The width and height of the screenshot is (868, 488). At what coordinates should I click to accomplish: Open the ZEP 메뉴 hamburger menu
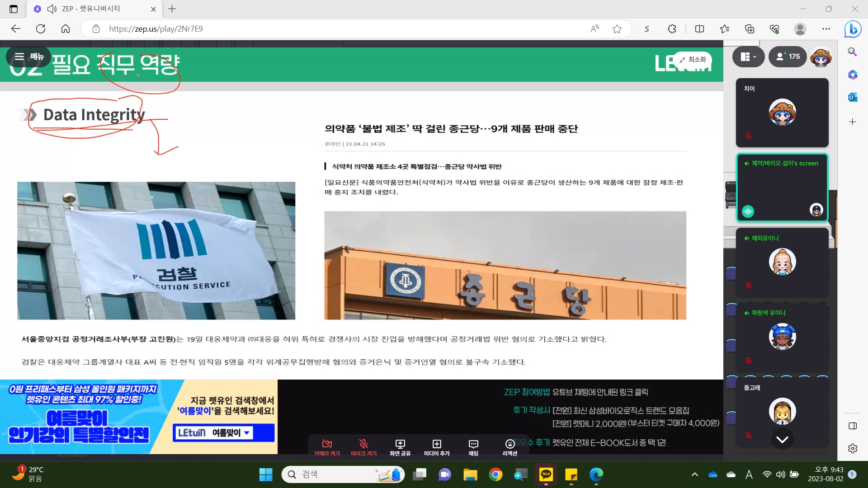28,56
